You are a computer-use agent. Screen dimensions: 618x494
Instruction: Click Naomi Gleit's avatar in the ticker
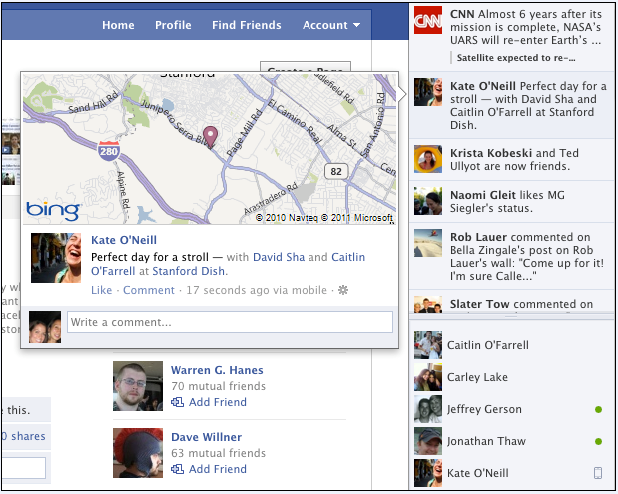428,201
